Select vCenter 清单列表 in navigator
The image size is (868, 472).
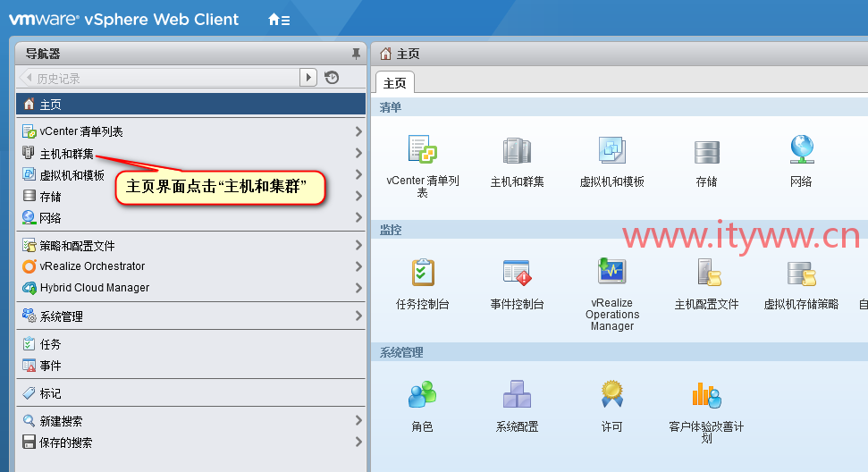tap(191, 131)
